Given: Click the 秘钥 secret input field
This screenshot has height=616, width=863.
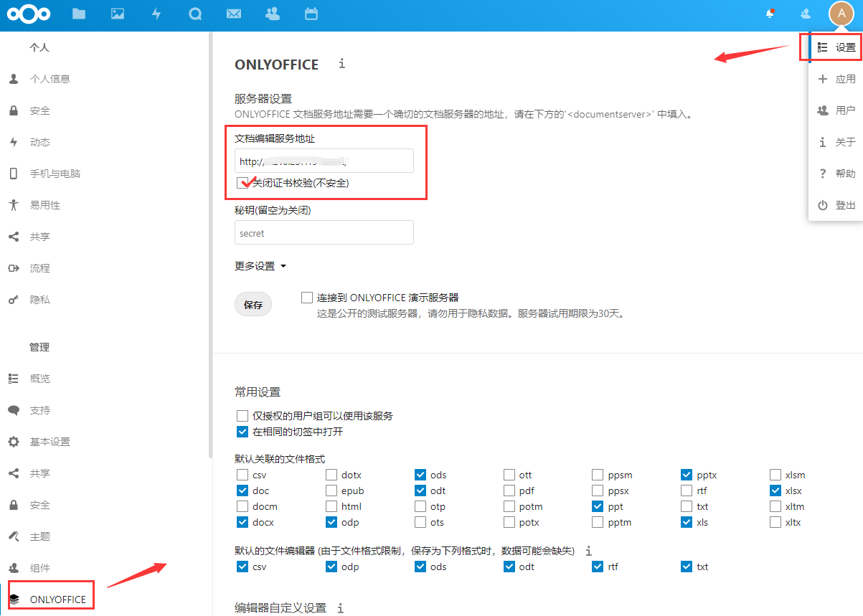Looking at the screenshot, I should click(324, 233).
